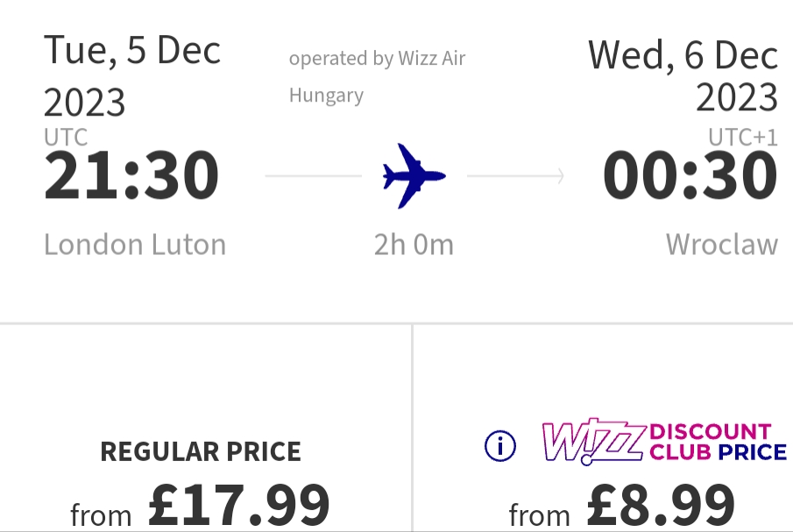Click the UTC+1 timezone label
793x532 pixels.
[x=742, y=137]
